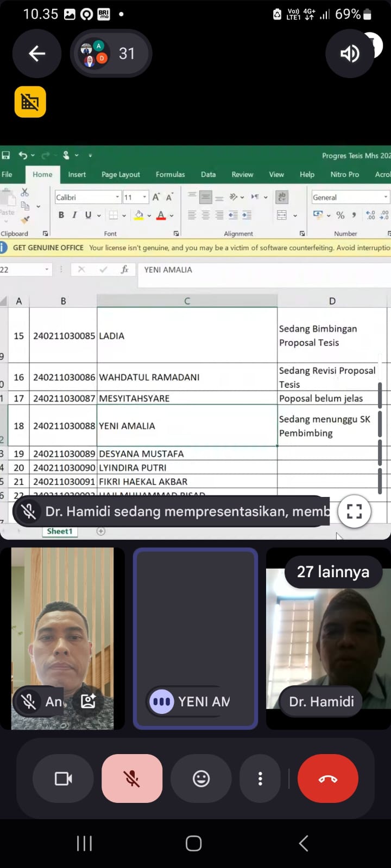The width and height of the screenshot is (391, 868).
Task: Click cell with Poposal belum jelas
Action: [332, 398]
